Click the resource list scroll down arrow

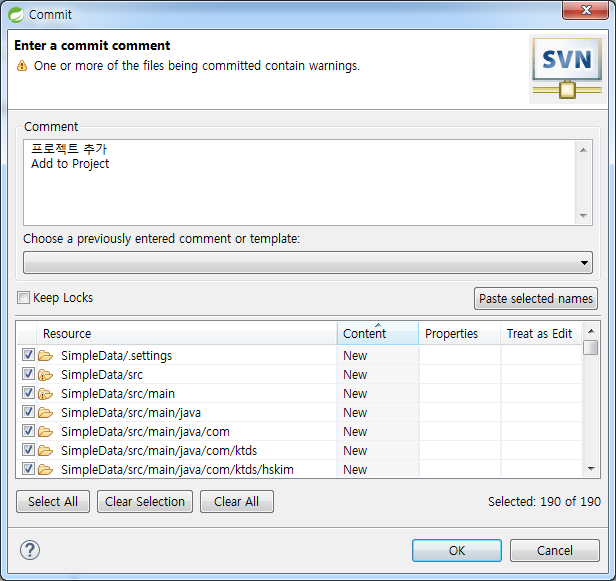(591, 469)
